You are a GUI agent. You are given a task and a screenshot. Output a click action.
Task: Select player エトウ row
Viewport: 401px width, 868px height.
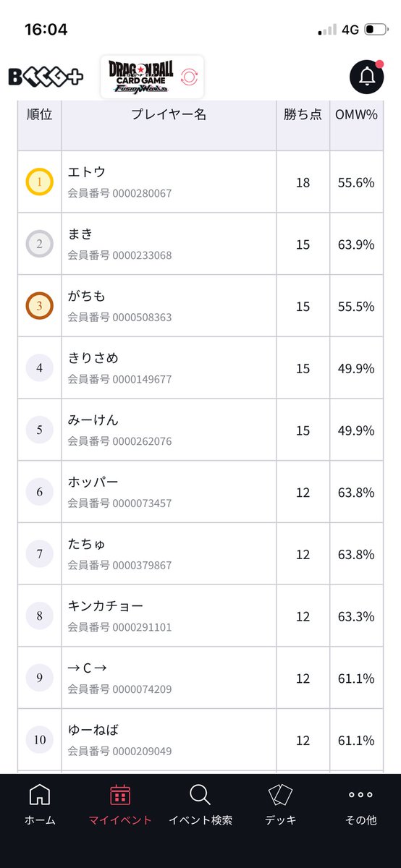200,182
